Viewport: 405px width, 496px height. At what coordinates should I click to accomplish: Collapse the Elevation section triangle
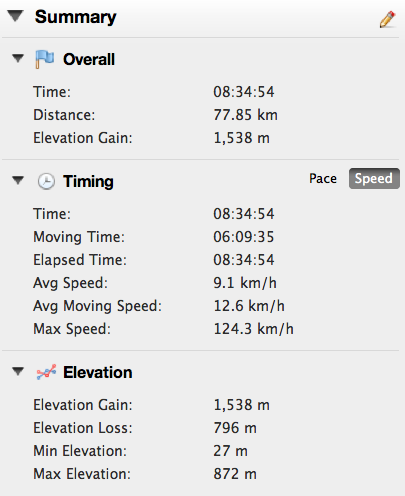(x=18, y=371)
